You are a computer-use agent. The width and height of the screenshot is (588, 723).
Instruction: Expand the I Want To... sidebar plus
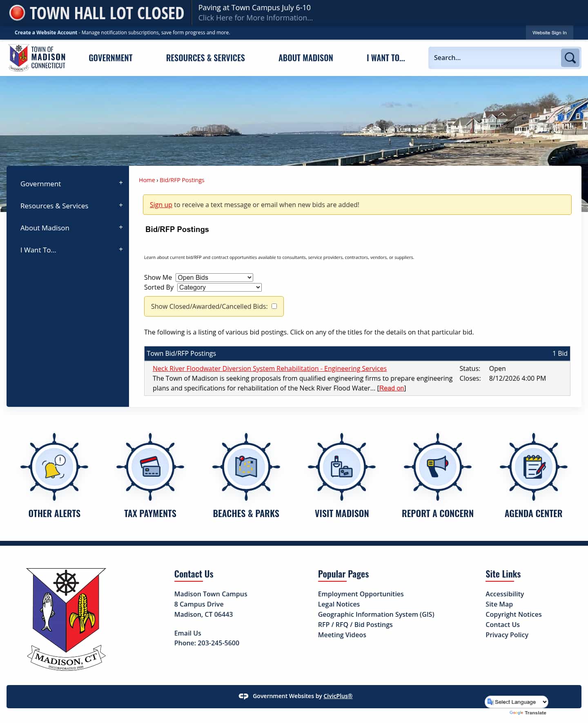point(121,249)
